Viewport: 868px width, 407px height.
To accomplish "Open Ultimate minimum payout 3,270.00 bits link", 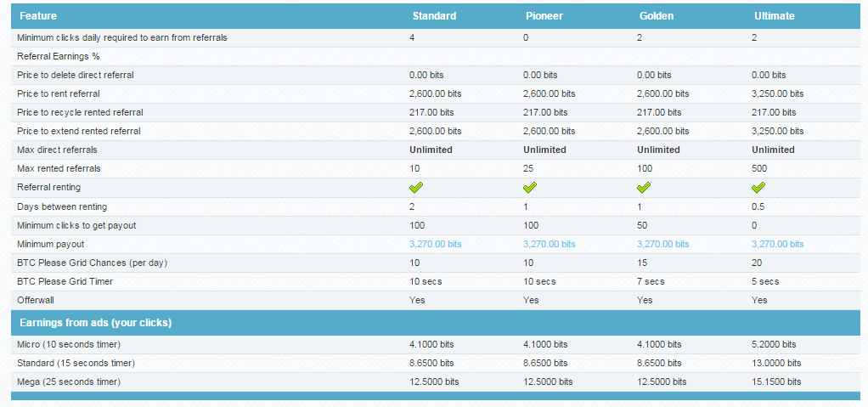I will 778,244.
